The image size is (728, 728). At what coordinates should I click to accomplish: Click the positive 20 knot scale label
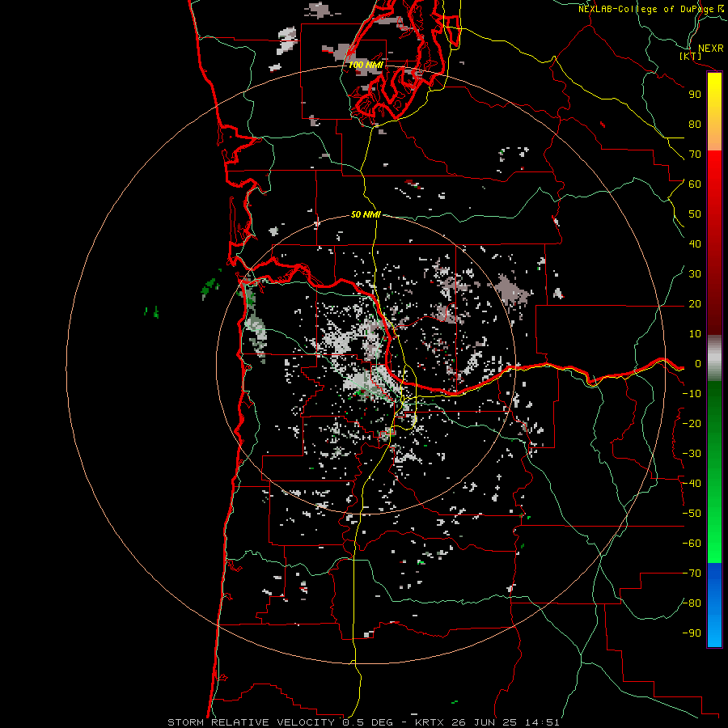pyautogui.click(x=695, y=303)
